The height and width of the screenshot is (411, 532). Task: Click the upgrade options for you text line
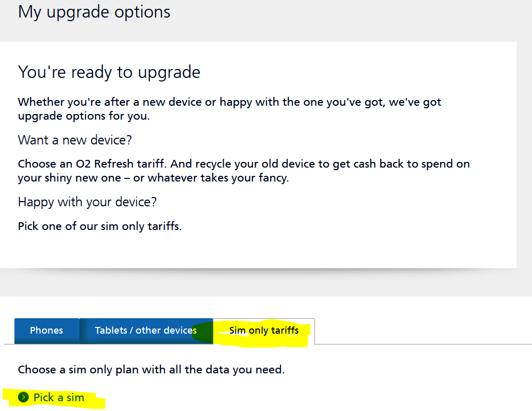(84, 116)
